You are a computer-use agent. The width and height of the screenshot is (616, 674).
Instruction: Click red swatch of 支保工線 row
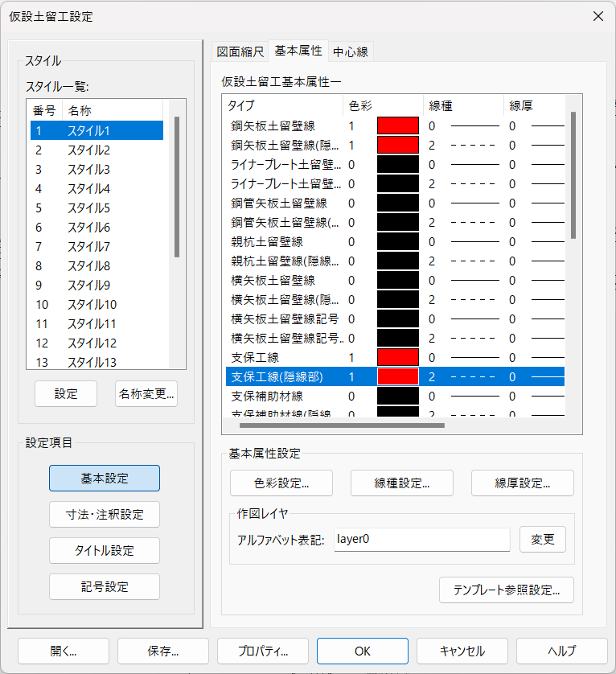[x=398, y=357]
